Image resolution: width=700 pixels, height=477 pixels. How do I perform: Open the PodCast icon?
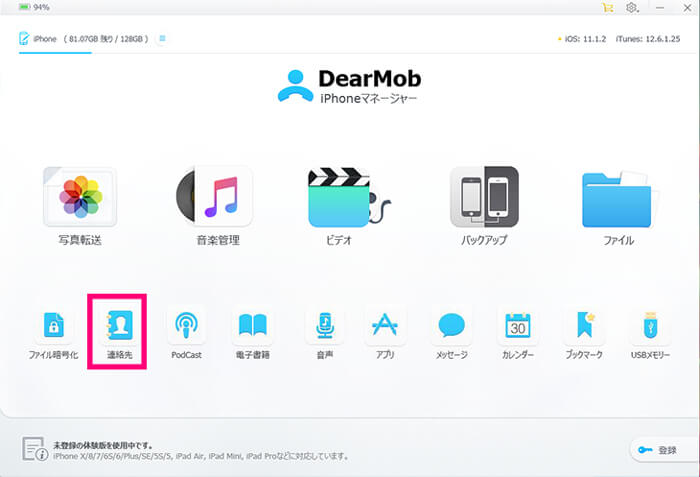pyautogui.click(x=186, y=326)
